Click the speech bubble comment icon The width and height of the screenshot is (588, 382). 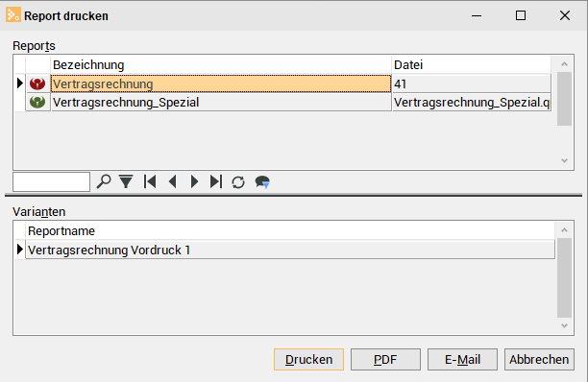point(262,182)
